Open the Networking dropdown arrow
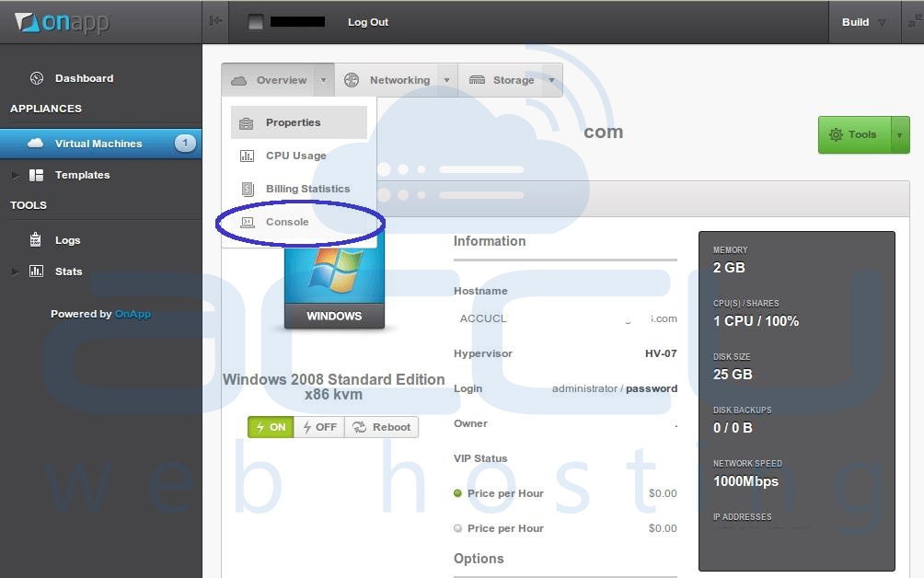Viewport: 924px width, 578px height. pyautogui.click(x=446, y=80)
